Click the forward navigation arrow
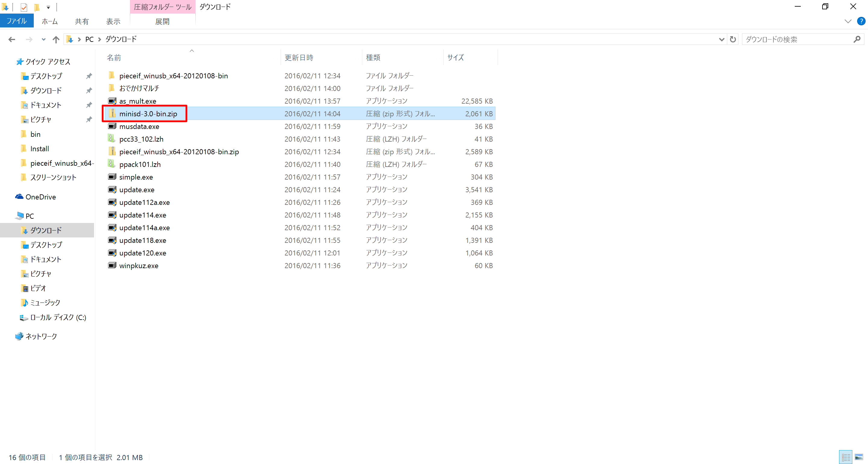868x464 pixels. 29,39
